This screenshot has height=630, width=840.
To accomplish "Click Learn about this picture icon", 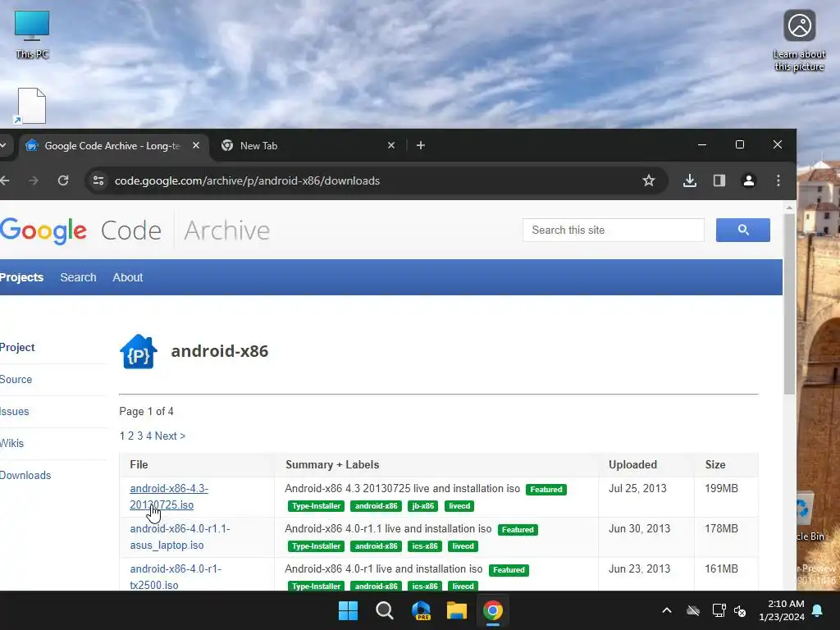I will click(799, 41).
